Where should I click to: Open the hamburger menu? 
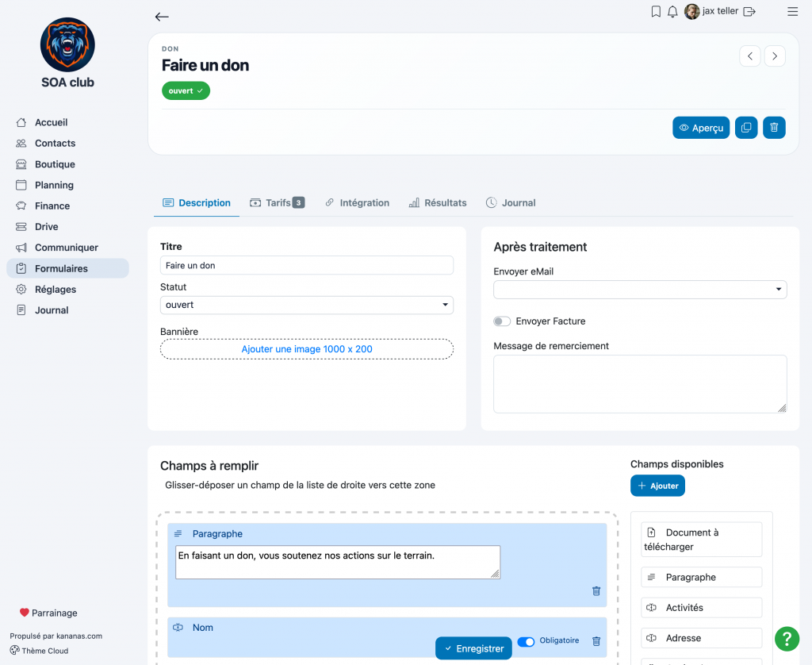tap(792, 11)
